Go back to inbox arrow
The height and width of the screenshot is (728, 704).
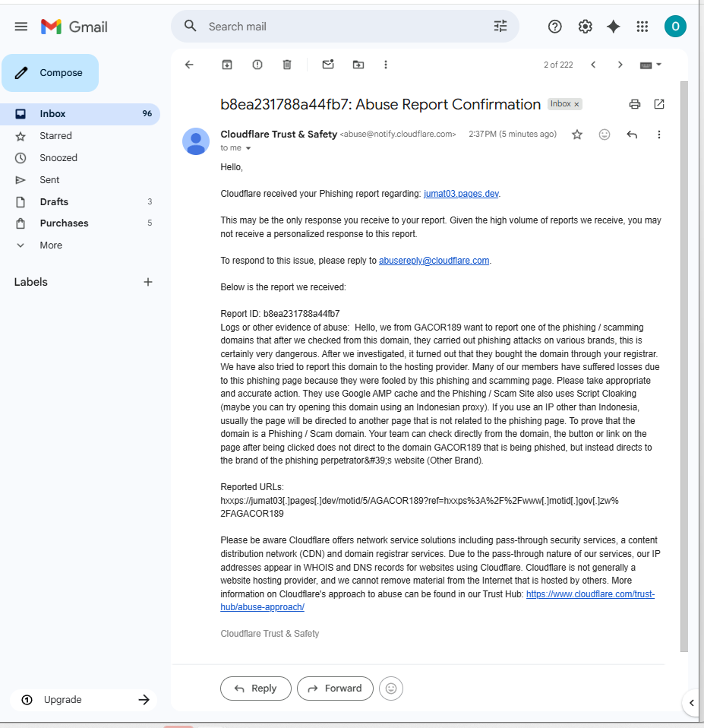coord(189,65)
